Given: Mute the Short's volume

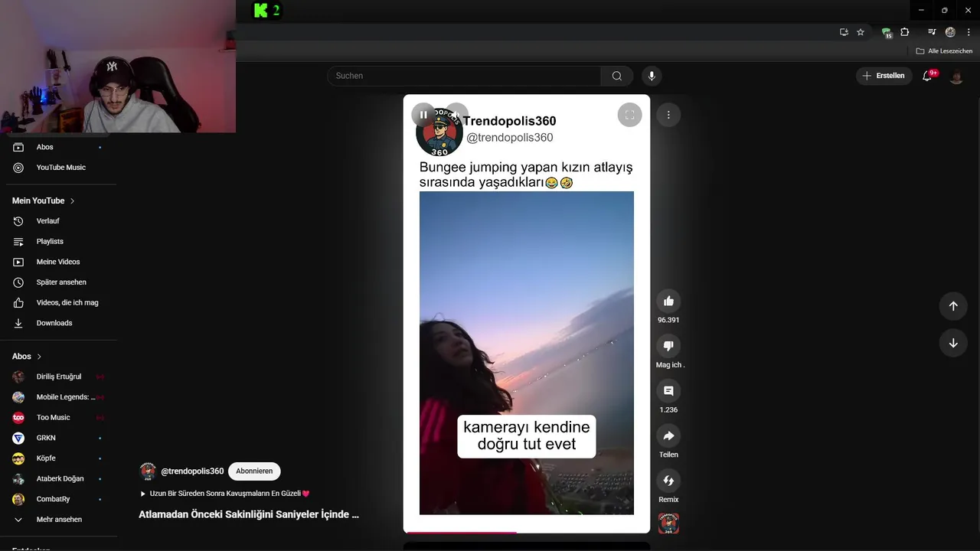Looking at the screenshot, I should click(x=456, y=115).
